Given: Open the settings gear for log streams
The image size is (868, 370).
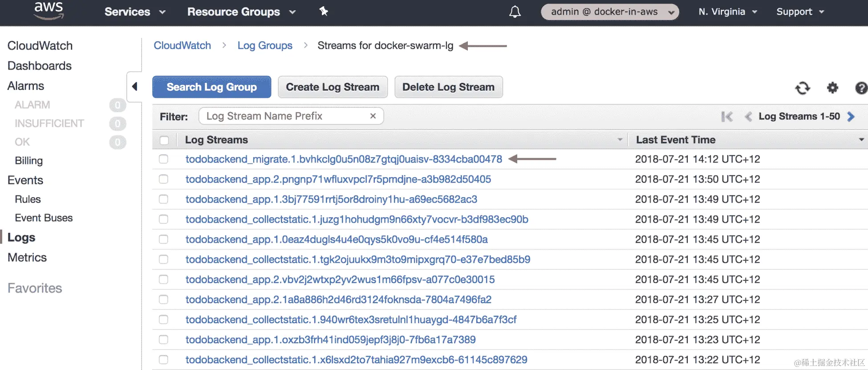Looking at the screenshot, I should tap(832, 88).
